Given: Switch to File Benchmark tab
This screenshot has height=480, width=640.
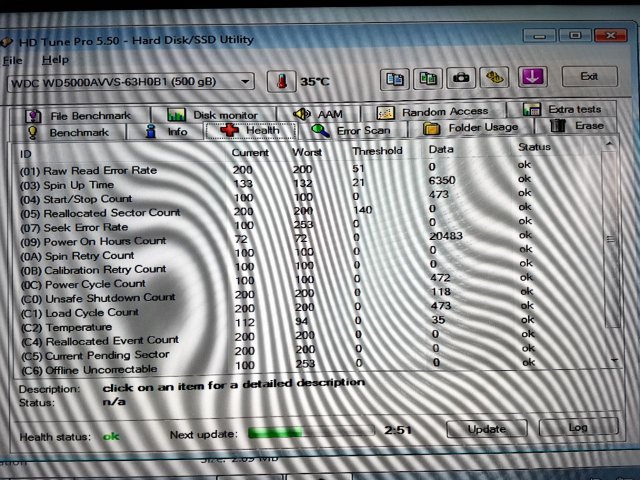Looking at the screenshot, I should 79,116.
